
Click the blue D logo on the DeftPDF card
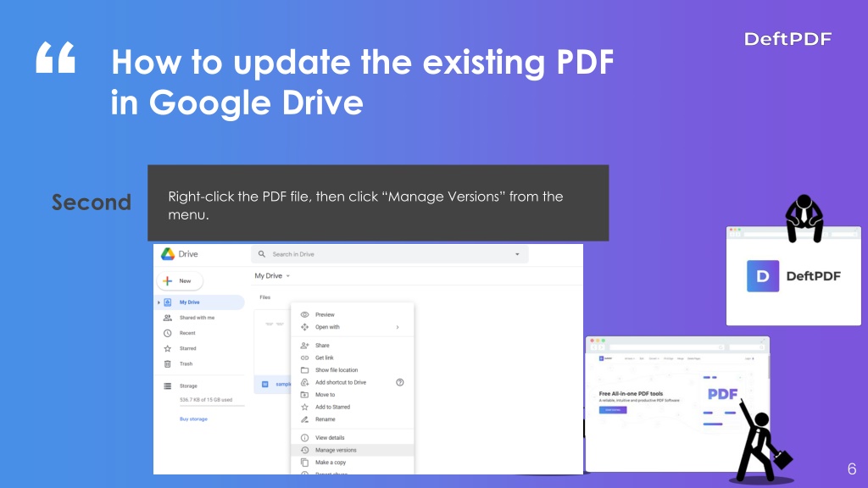coord(763,276)
